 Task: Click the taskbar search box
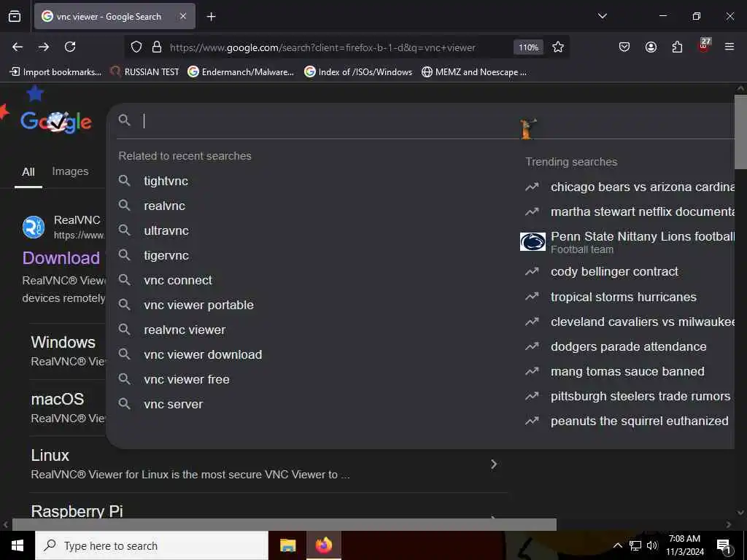coord(152,545)
